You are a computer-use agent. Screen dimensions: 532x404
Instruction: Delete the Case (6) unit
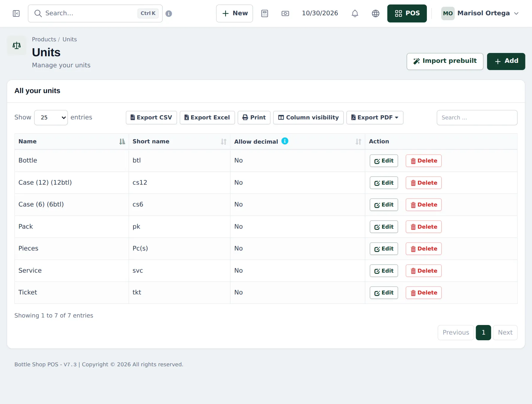424,205
